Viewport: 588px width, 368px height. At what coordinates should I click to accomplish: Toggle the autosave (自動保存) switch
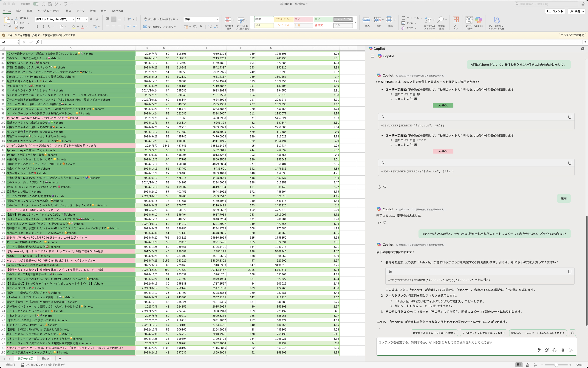pyautogui.click(x=36, y=4)
